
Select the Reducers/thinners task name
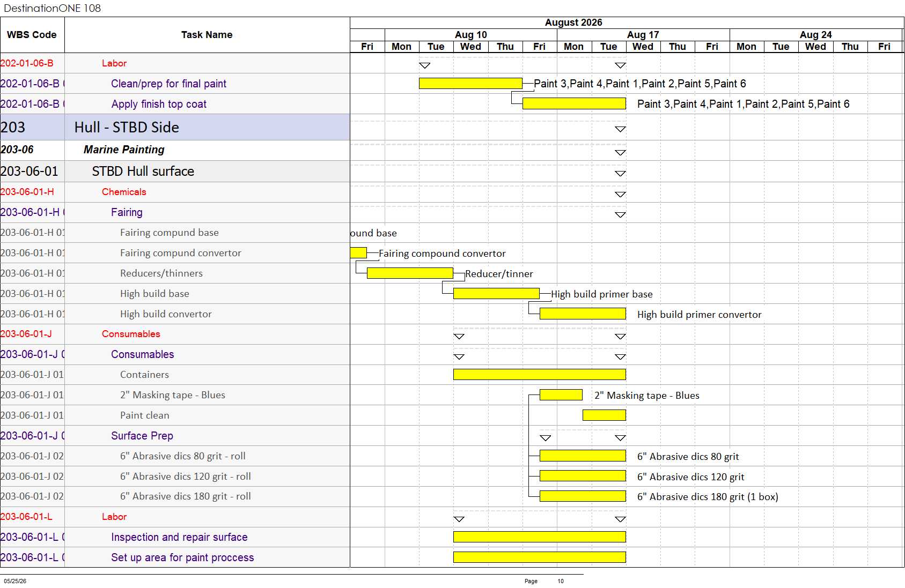pos(161,273)
